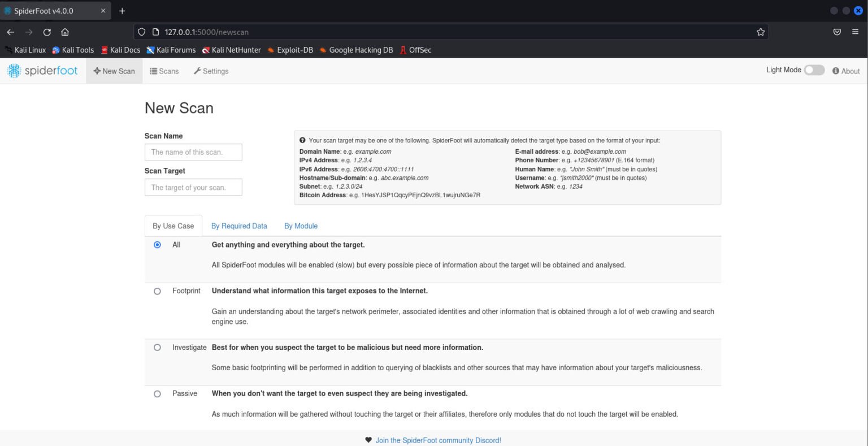
Task: Select the New Scan navigation icon
Action: (x=98, y=71)
